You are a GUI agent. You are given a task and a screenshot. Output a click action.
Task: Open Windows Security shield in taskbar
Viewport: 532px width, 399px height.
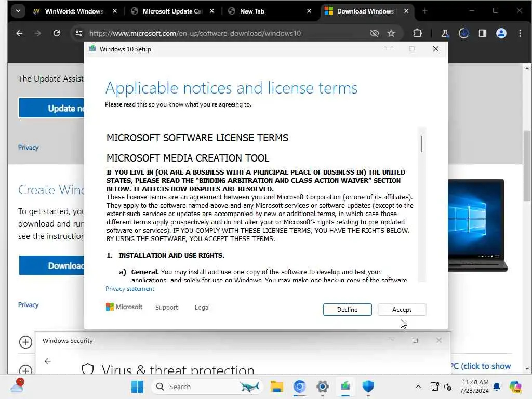368,387
